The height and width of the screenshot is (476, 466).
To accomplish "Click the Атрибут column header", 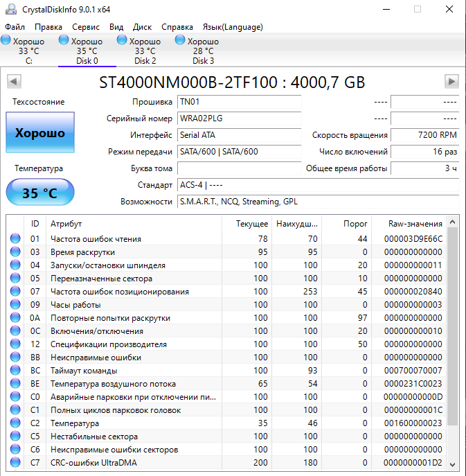I will (134, 224).
